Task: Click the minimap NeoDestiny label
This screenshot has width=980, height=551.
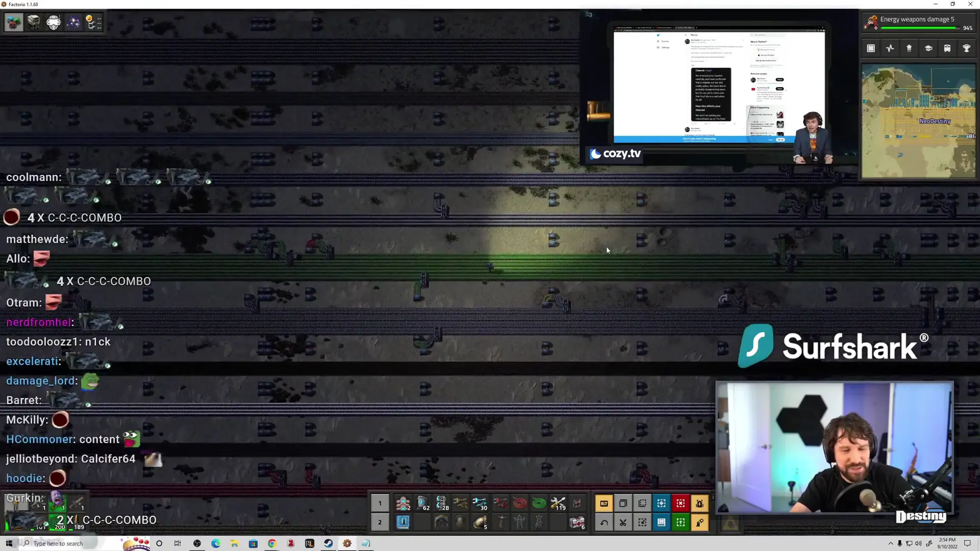Action: (x=935, y=121)
